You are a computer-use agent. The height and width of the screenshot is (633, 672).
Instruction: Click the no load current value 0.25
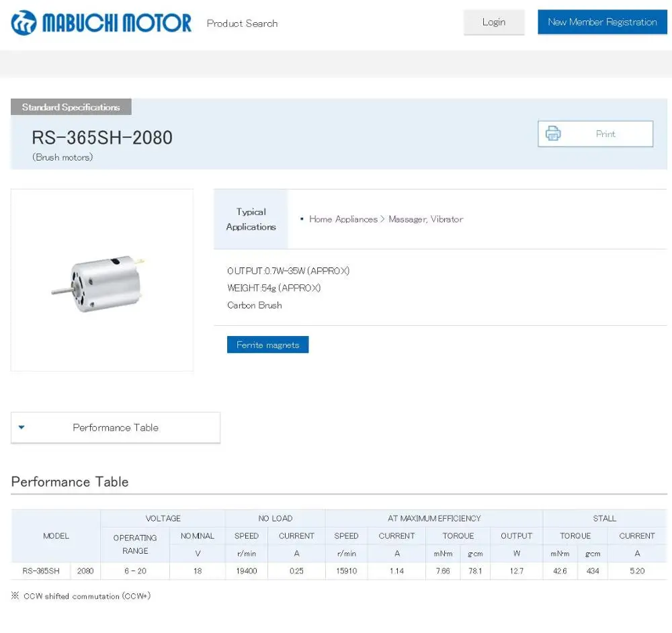point(296,571)
